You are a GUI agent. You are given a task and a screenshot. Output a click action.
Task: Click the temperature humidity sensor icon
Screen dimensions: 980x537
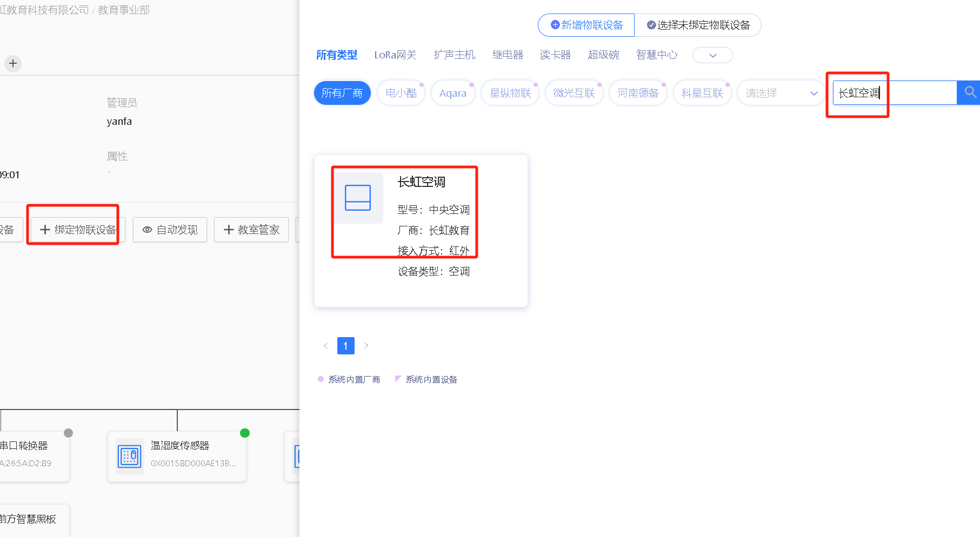click(x=130, y=457)
